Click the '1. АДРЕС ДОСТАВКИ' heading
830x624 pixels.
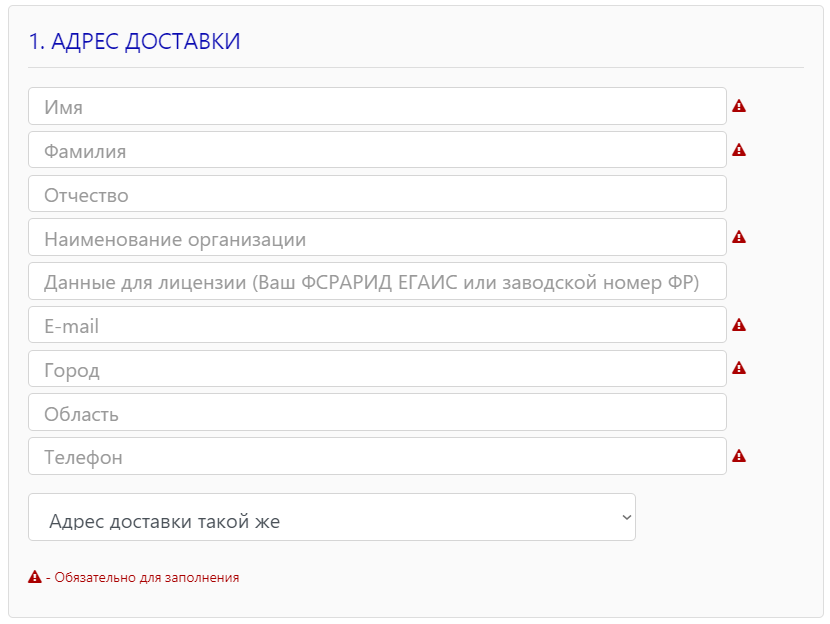coord(134,42)
